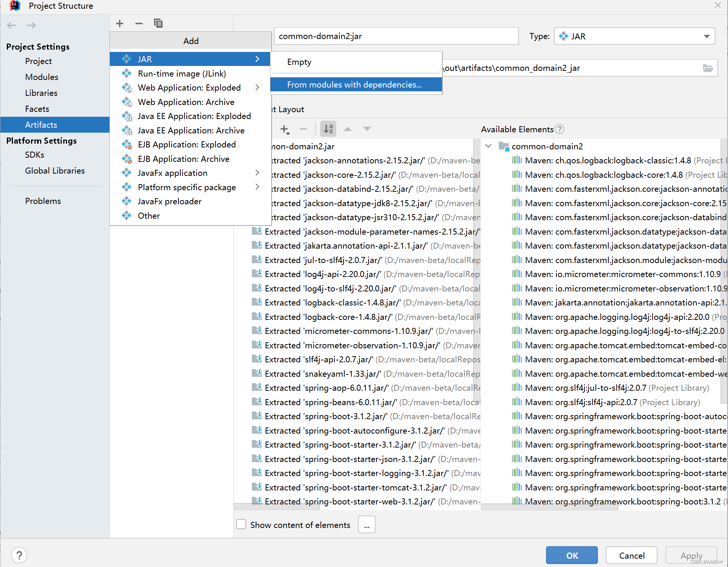Click the navigate back arrow
The image size is (728, 567).
tap(12, 25)
